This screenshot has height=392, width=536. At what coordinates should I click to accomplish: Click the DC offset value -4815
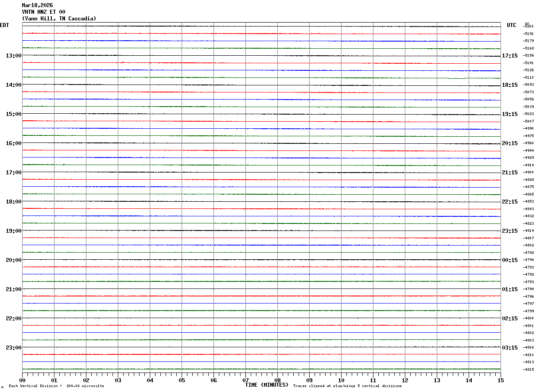click(x=528, y=369)
